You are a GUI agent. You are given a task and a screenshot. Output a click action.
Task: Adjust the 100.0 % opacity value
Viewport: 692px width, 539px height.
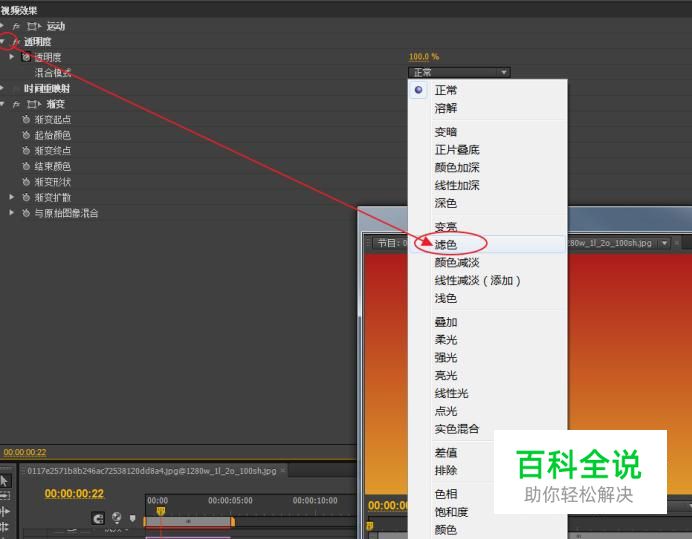tap(424, 57)
